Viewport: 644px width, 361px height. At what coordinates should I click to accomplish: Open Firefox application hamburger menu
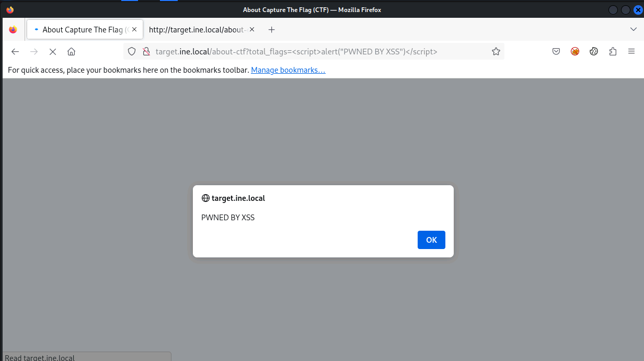(631, 51)
